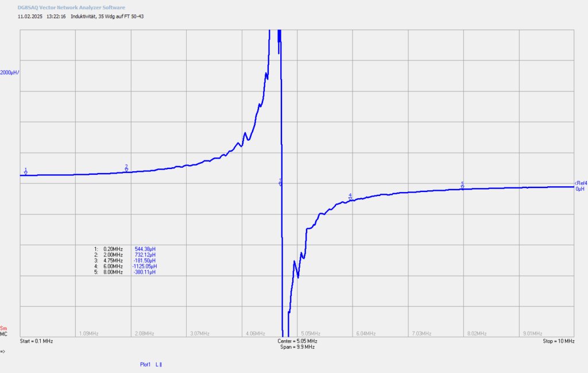Click the L trace label next to Plot1
Image resolution: width=588 pixels, height=373 pixels.
click(x=158, y=364)
